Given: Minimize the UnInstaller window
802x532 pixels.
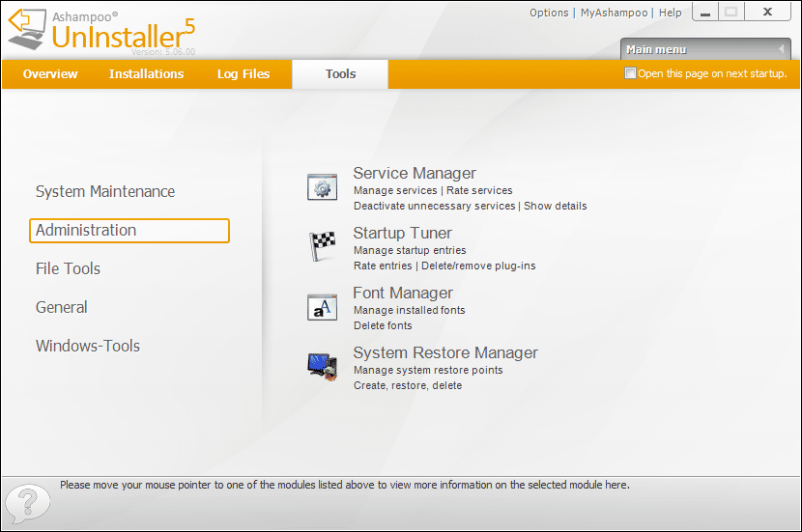Looking at the screenshot, I should [704, 13].
